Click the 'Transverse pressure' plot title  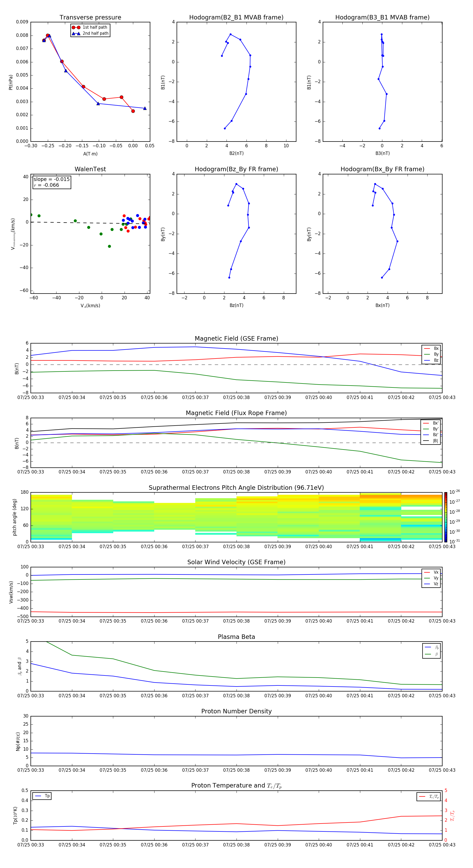coord(90,18)
